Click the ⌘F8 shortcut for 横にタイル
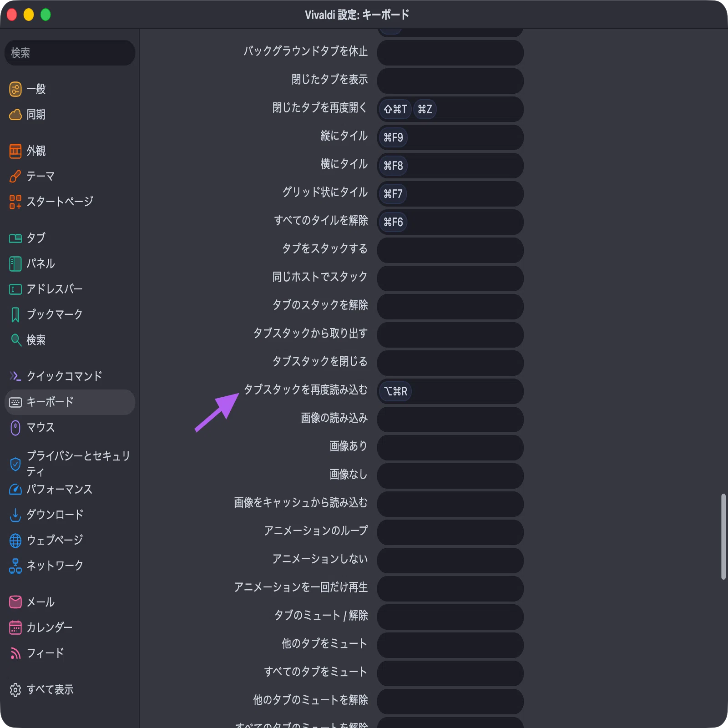The width and height of the screenshot is (728, 728). (x=393, y=166)
